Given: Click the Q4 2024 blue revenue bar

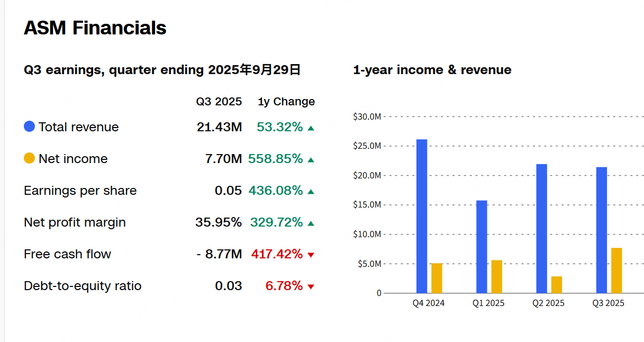Looking at the screenshot, I should (x=422, y=216).
